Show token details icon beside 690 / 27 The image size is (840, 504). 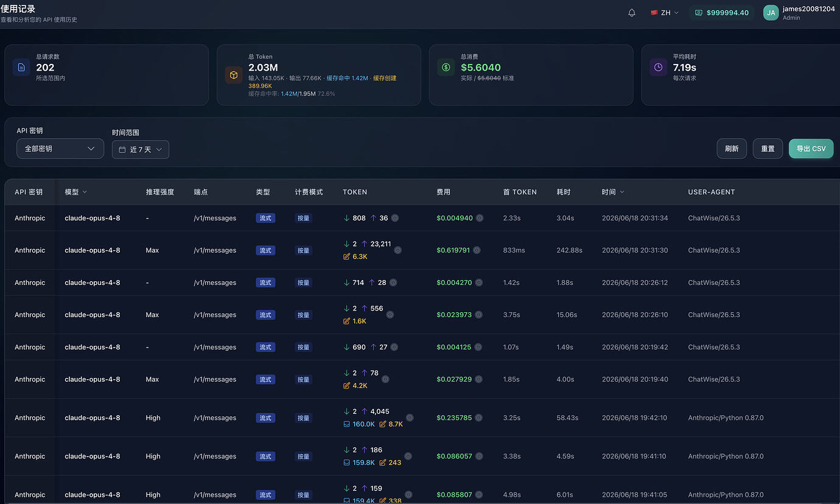click(394, 347)
